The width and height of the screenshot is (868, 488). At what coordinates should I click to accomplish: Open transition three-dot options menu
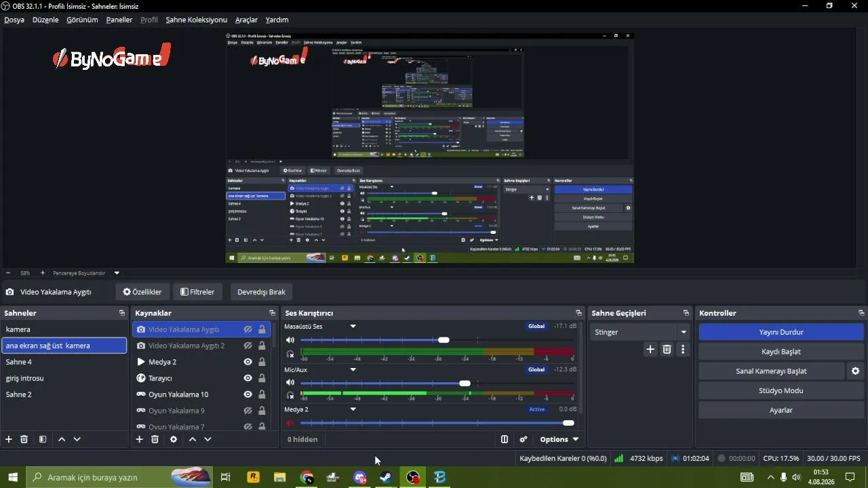683,349
